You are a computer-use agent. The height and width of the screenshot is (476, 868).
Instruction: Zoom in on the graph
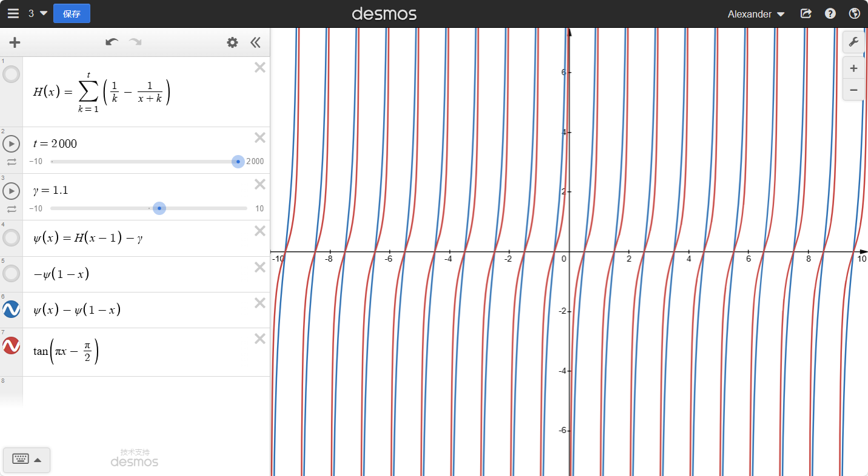853,68
